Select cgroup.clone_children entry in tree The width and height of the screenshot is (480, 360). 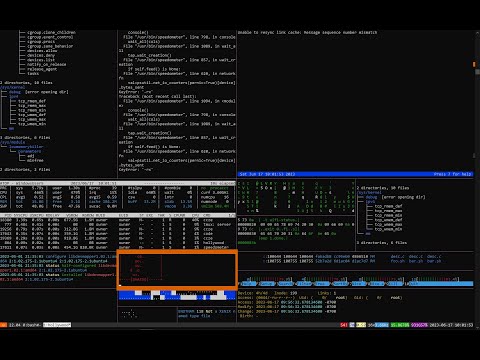click(51, 32)
